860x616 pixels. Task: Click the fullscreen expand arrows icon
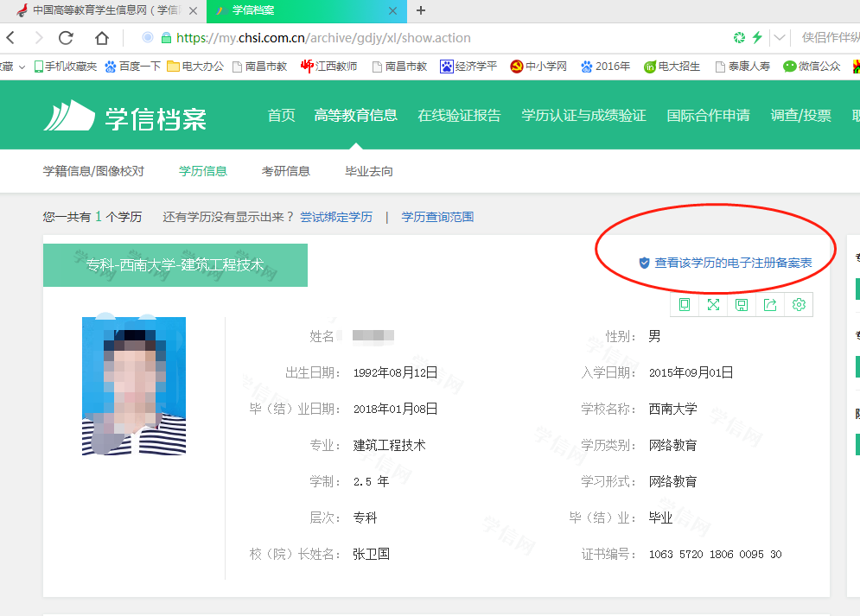tap(713, 304)
